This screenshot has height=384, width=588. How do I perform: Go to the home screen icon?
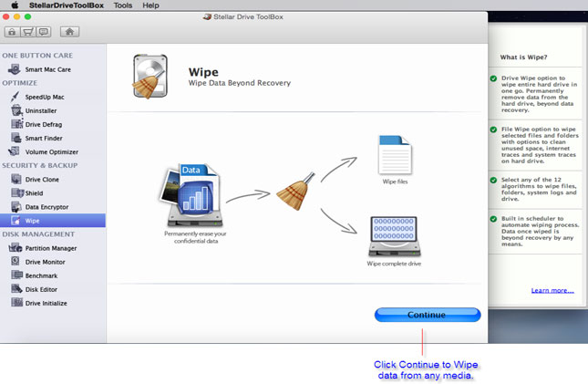(69, 32)
